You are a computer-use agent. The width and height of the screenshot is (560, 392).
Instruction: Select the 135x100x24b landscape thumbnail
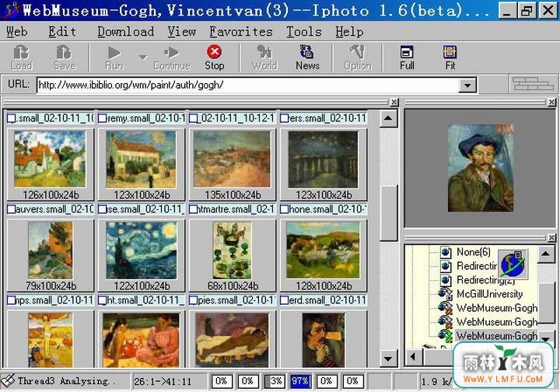click(232, 159)
